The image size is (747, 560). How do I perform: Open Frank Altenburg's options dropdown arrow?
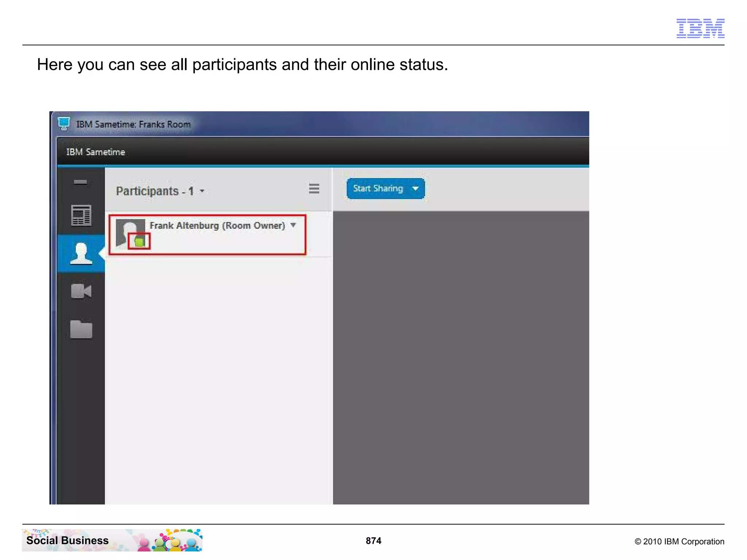coord(293,225)
